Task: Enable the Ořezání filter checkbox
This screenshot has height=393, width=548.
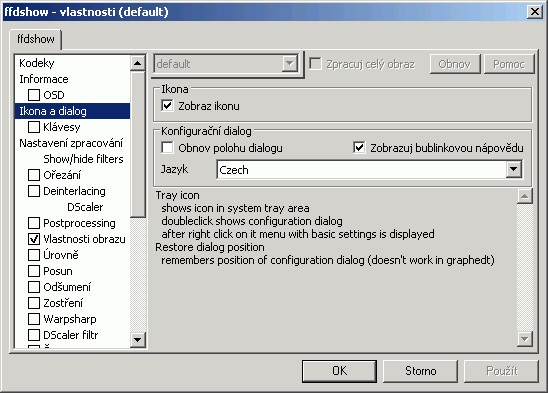Action: click(34, 175)
